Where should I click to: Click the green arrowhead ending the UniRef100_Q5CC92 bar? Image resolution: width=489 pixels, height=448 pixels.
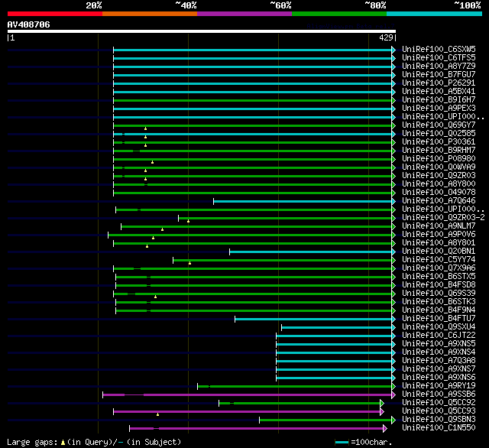pos(382,404)
